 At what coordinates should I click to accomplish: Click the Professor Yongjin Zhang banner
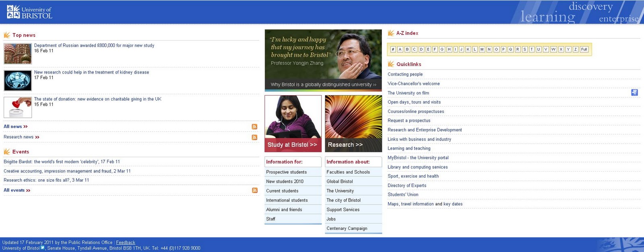pyautogui.click(x=323, y=60)
